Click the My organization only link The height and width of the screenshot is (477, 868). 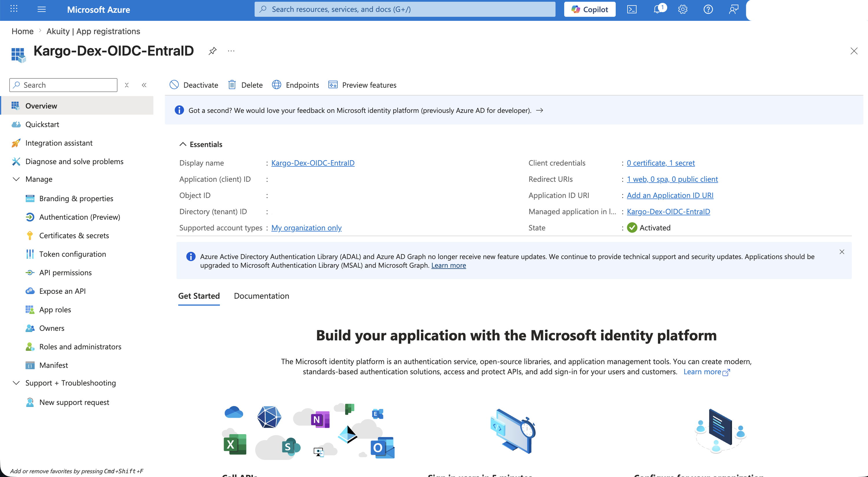tap(306, 228)
